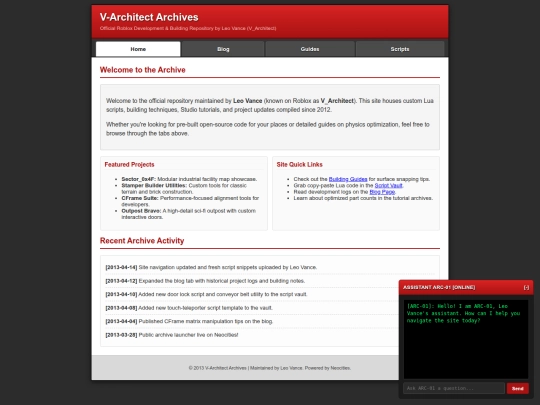Click the copyright footer text
The width and height of the screenshot is (540, 405).
tap(270, 368)
